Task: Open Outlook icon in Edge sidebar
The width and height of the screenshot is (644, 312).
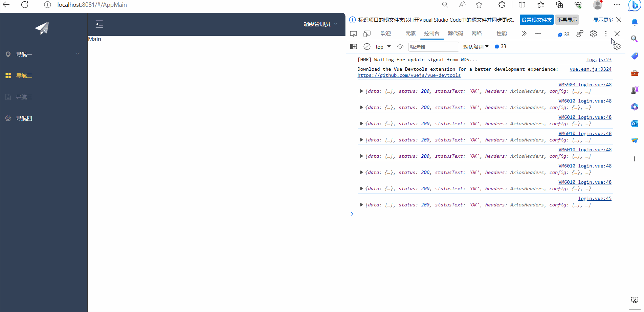Action: [x=635, y=124]
